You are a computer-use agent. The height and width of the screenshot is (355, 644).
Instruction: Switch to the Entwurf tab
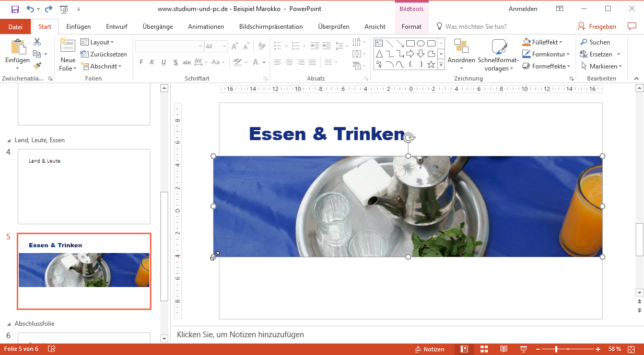click(116, 27)
